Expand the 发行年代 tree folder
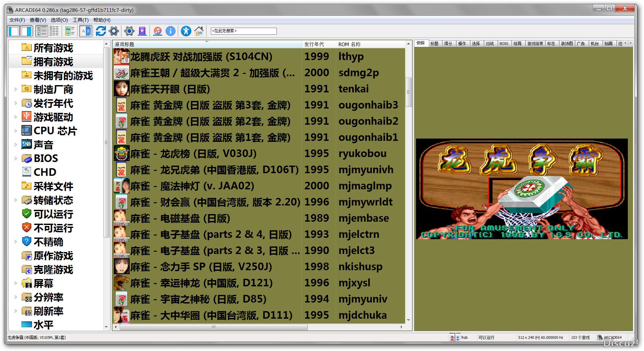Screen dimensions: 644x351 tap(16, 103)
